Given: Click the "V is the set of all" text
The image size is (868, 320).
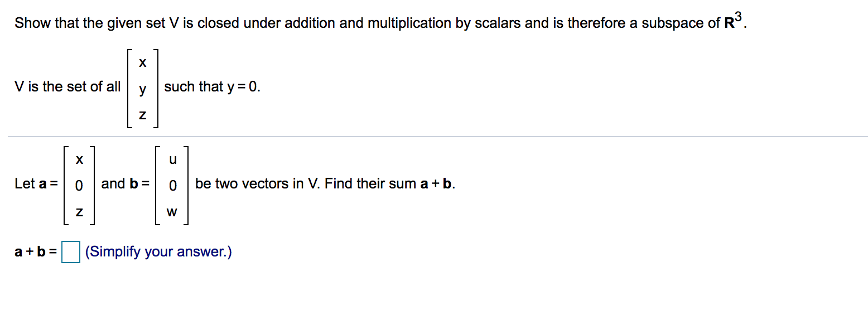Looking at the screenshot, I should pos(67,86).
